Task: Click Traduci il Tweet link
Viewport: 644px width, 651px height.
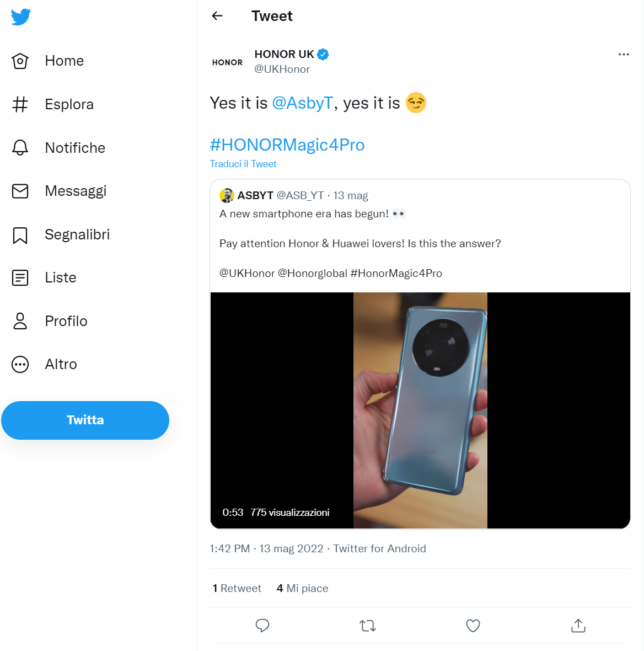Action: [x=243, y=164]
